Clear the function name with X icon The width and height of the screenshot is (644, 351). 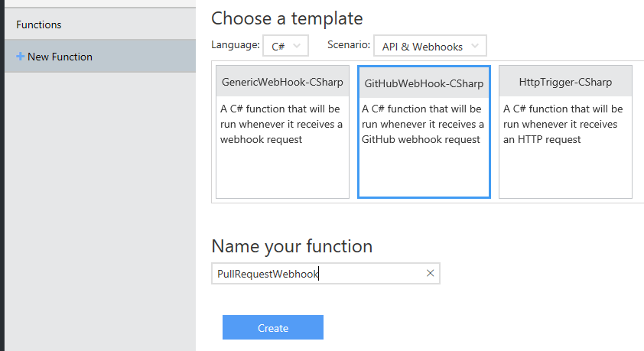click(430, 273)
